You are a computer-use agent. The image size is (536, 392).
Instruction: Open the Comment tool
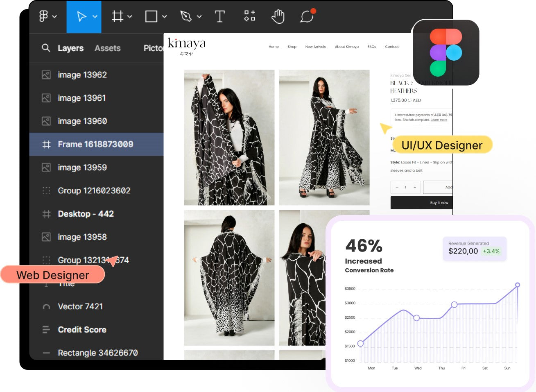click(307, 16)
